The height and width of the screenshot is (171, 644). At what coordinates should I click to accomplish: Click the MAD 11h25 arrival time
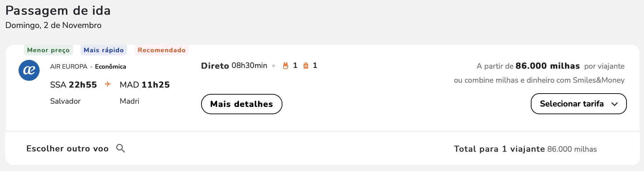(x=145, y=85)
